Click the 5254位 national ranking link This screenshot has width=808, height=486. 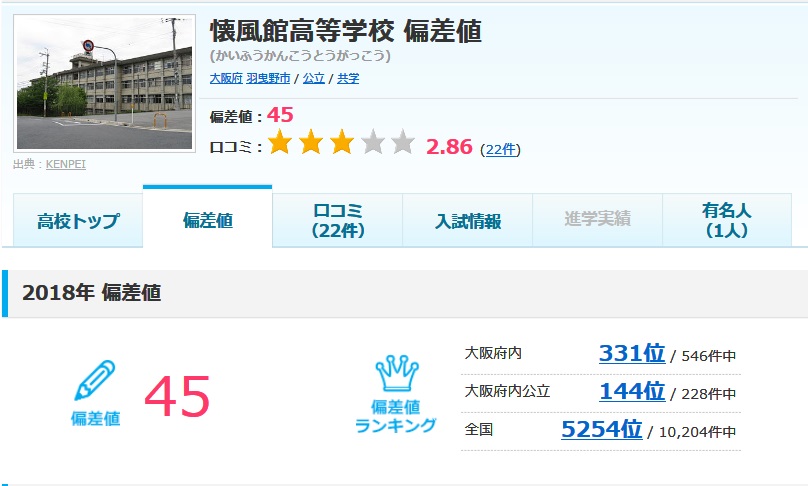click(x=601, y=429)
